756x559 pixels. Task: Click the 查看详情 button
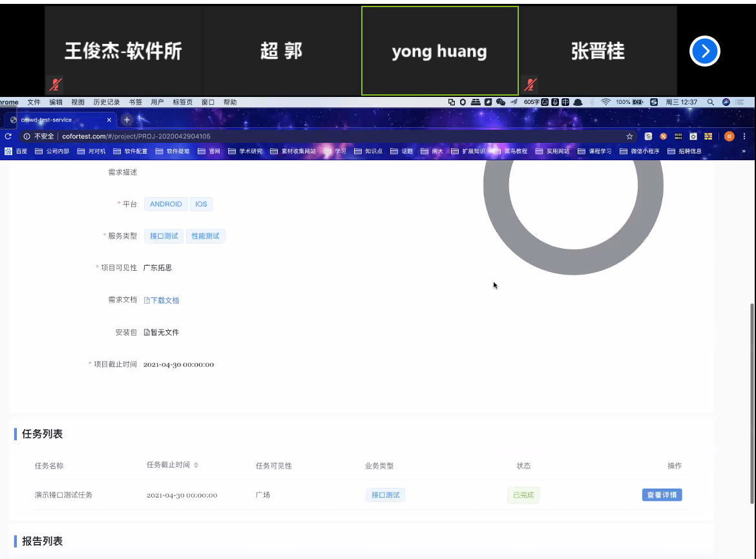point(662,495)
